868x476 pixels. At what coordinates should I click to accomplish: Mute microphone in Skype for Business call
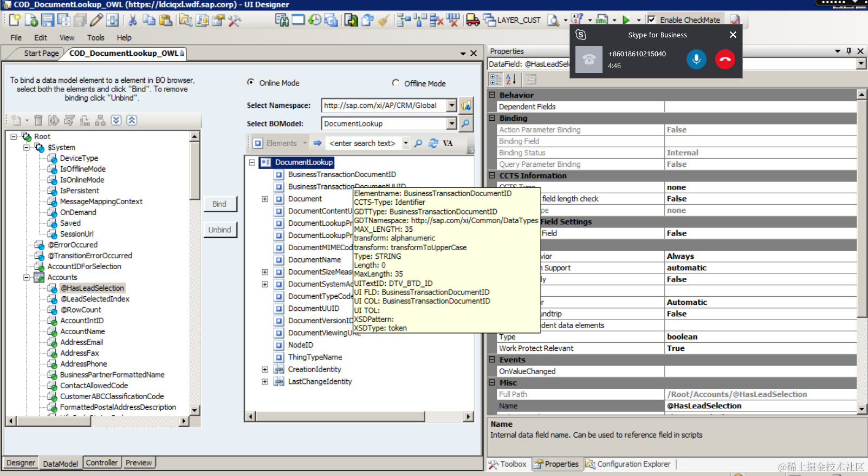coord(696,59)
